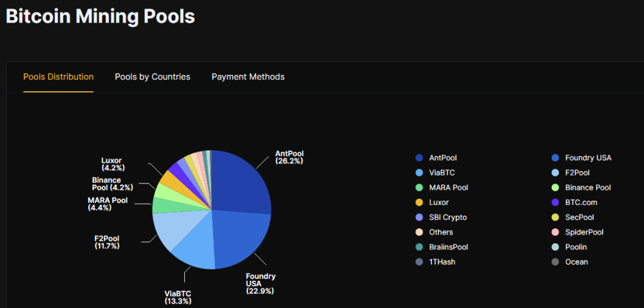Click the green MARA Pool legend dot

pyautogui.click(x=419, y=187)
